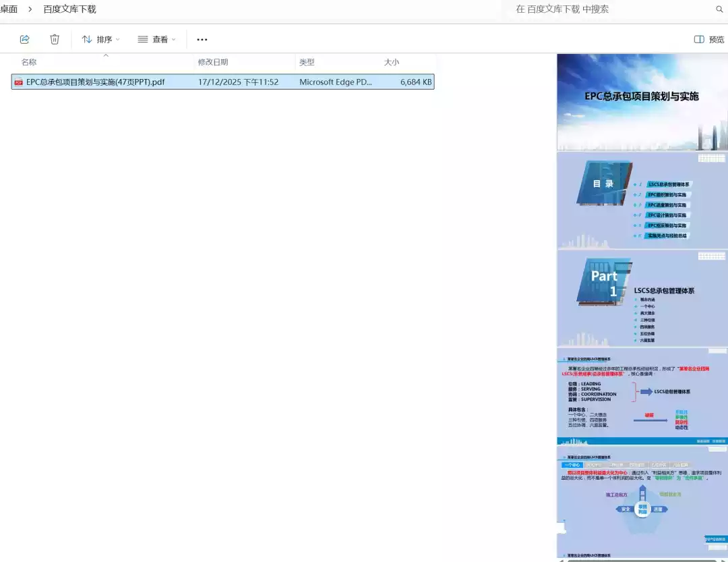The height and width of the screenshot is (562, 728).
Task: Sort files by the 修改日期 column header
Action: (x=214, y=62)
